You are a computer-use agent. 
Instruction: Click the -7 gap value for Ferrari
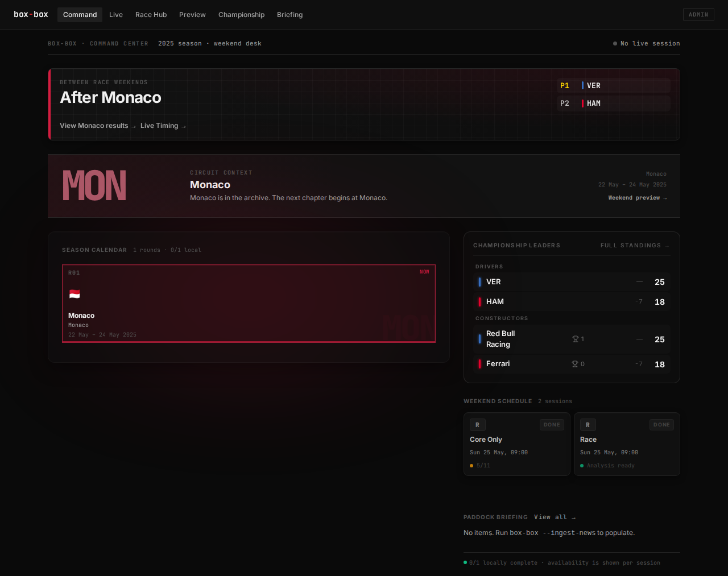point(639,364)
